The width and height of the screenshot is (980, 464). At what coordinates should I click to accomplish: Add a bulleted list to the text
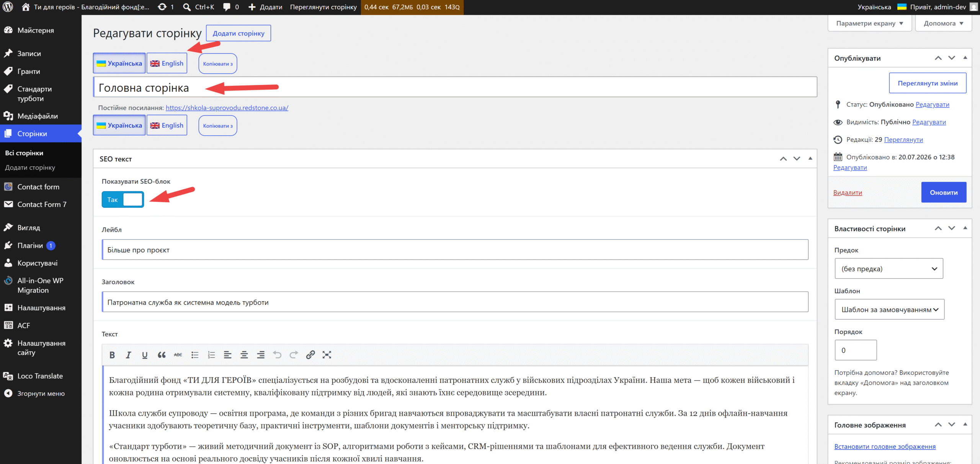[x=195, y=355]
